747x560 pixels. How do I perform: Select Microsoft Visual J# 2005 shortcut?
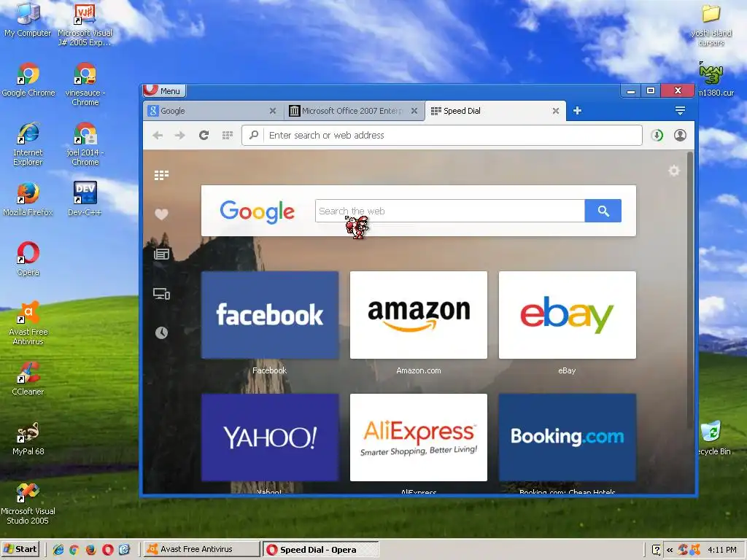coord(85,24)
